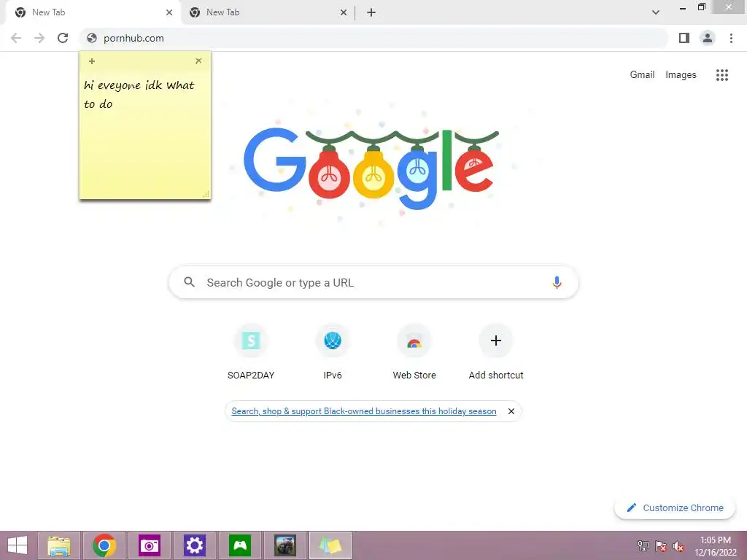Click the sticky note resize grip
Viewport: 747px width, 560px height.
(x=206, y=194)
